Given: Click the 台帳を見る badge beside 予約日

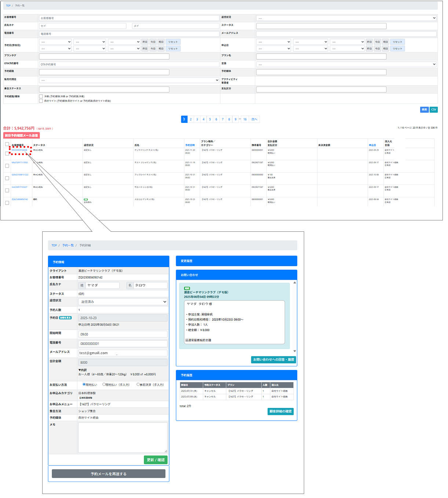Looking at the screenshot, I should point(66,318).
